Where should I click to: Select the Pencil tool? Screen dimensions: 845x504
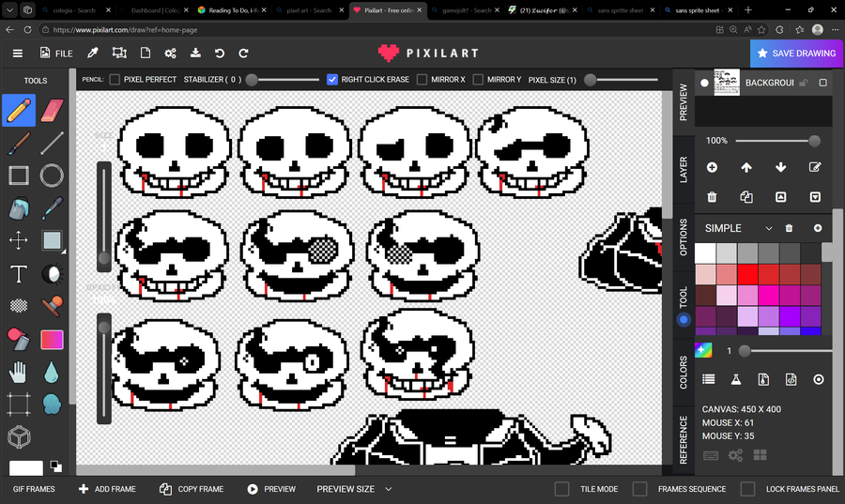pyautogui.click(x=19, y=111)
